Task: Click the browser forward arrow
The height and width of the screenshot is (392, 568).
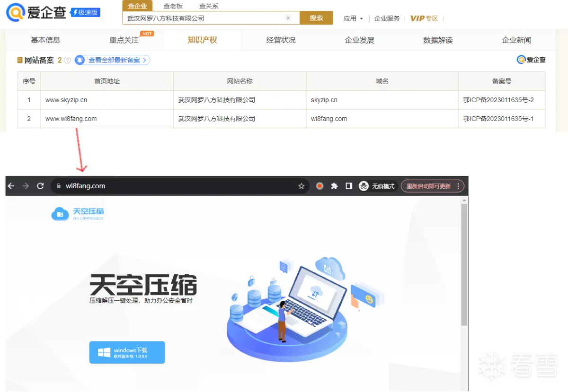Action: [26, 186]
